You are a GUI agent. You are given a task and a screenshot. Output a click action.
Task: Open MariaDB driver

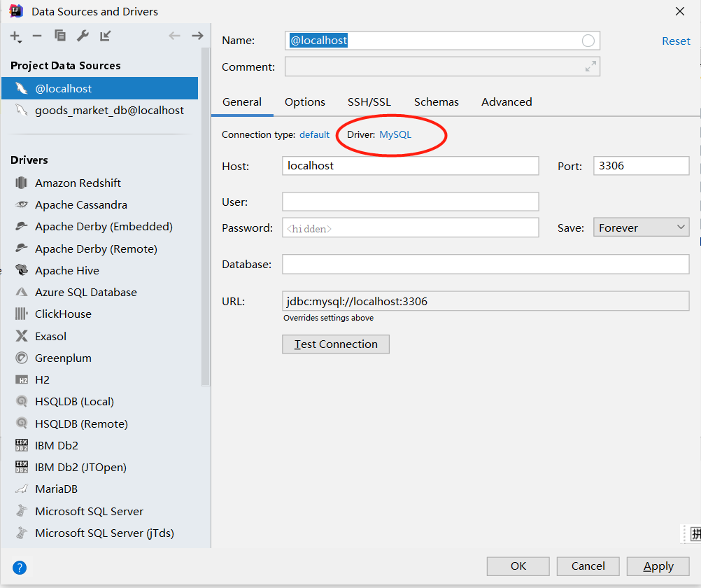coord(101,489)
